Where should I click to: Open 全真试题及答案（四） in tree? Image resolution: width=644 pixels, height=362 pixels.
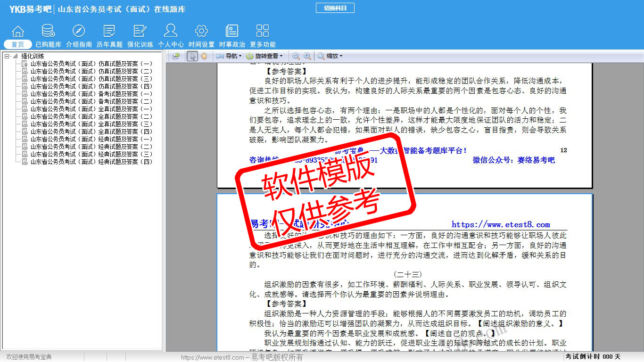tap(91, 132)
